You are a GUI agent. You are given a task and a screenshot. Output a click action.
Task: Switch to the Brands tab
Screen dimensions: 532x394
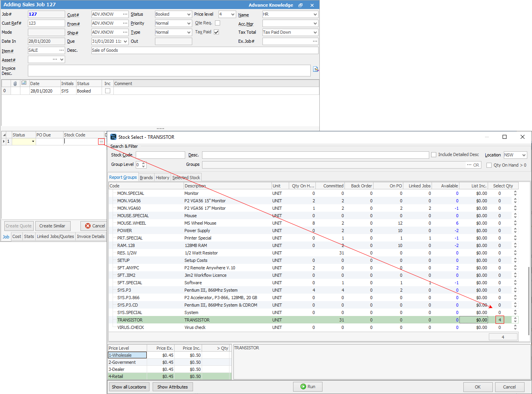tap(146, 178)
